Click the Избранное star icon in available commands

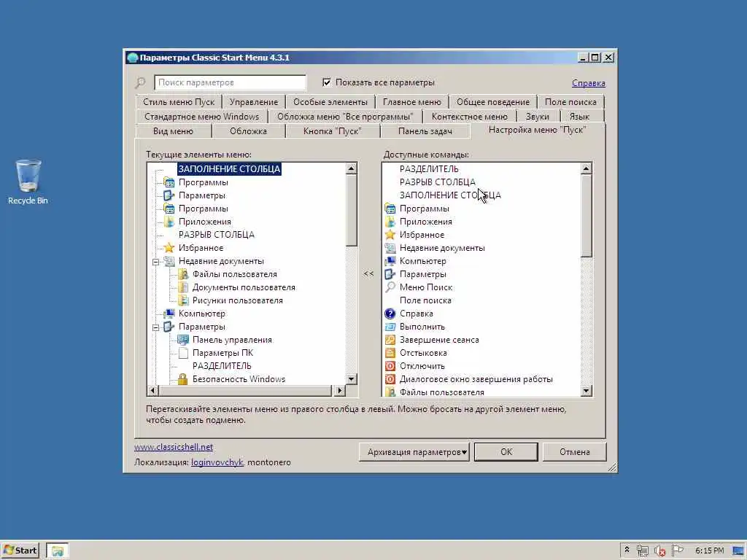point(390,235)
